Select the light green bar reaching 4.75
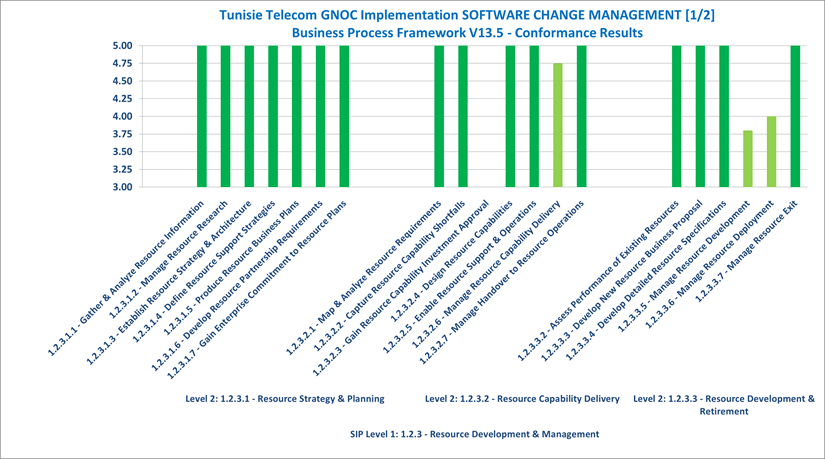 (x=558, y=125)
